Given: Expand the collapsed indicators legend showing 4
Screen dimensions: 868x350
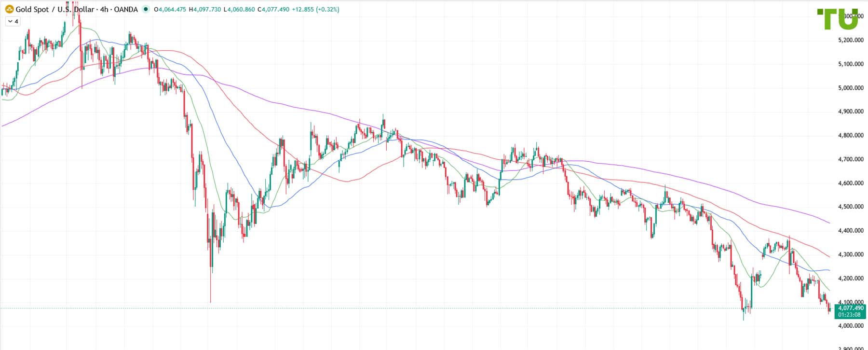Looking at the screenshot, I should (x=13, y=21).
